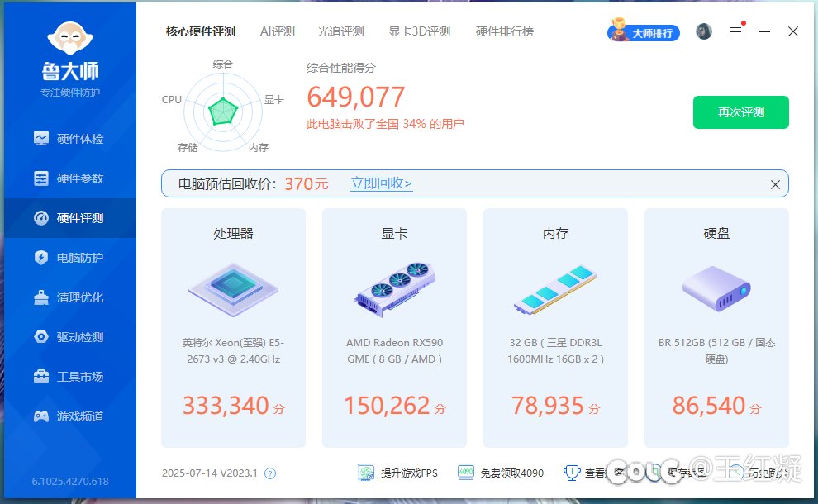Select 硬件评测 in the sidebar
The width and height of the screenshot is (818, 504).
tap(69, 218)
